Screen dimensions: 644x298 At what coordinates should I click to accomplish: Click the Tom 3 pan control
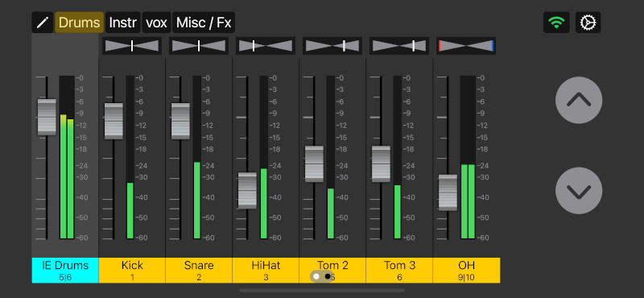coord(399,46)
